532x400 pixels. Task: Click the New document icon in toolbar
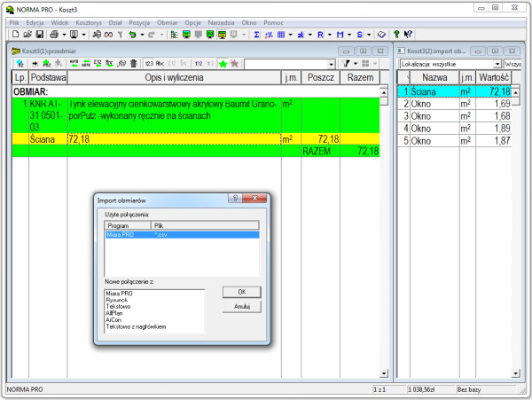[x=16, y=34]
